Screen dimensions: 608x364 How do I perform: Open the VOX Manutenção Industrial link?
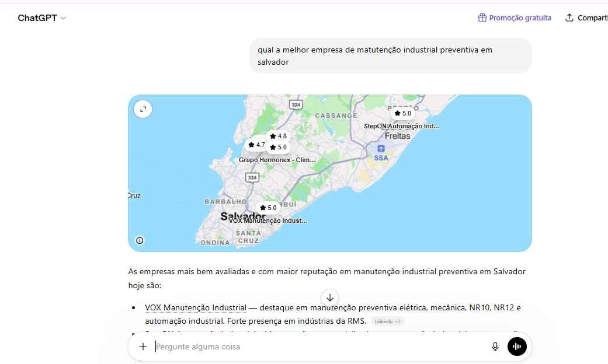click(196, 307)
